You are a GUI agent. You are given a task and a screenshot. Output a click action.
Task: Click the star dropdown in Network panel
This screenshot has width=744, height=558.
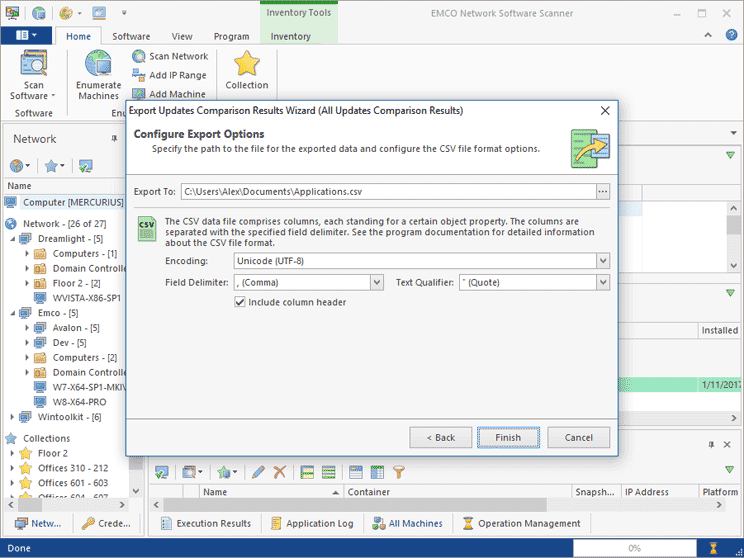tap(55, 166)
